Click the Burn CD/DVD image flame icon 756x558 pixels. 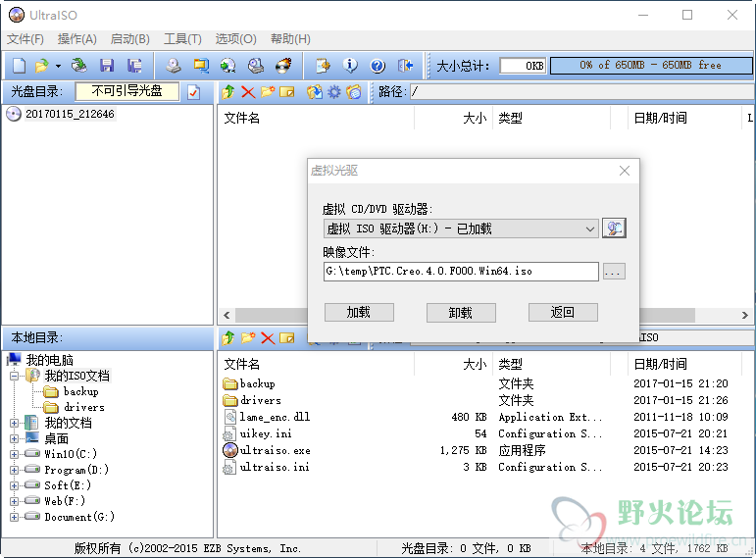284,65
